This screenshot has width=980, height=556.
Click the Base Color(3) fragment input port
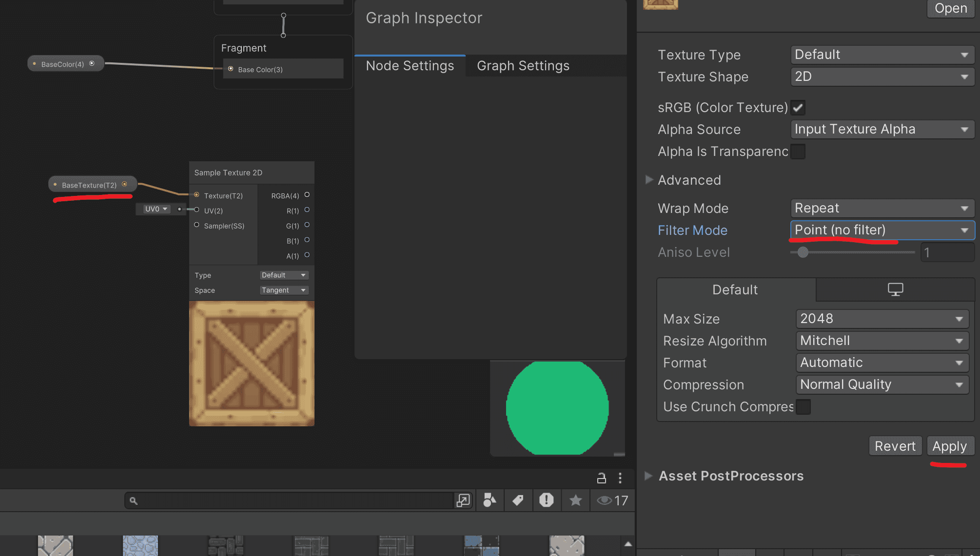[231, 69]
